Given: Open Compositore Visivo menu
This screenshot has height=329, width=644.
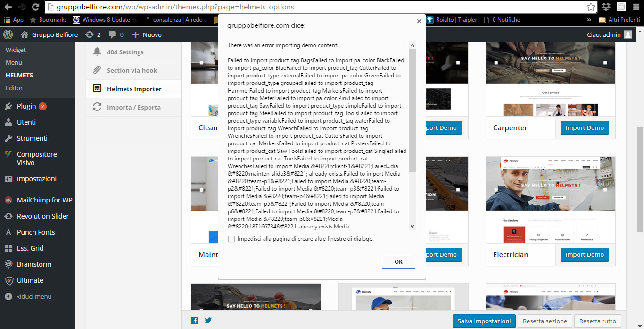Looking at the screenshot, I should click(38, 159).
